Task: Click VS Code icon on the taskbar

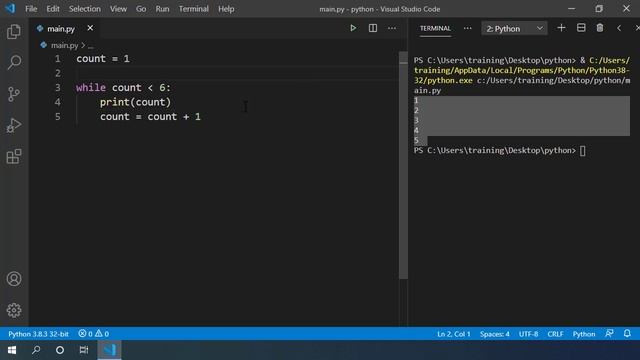Action: [109, 350]
